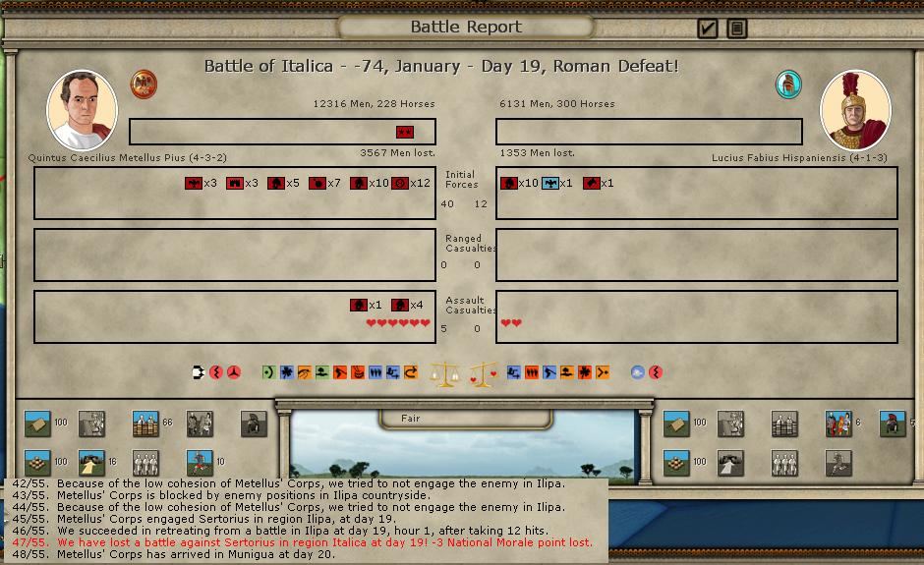This screenshot has width=924, height=565.
Task: Select Quintus Caecilius Metellus Pius's portrait
Action: [82, 110]
